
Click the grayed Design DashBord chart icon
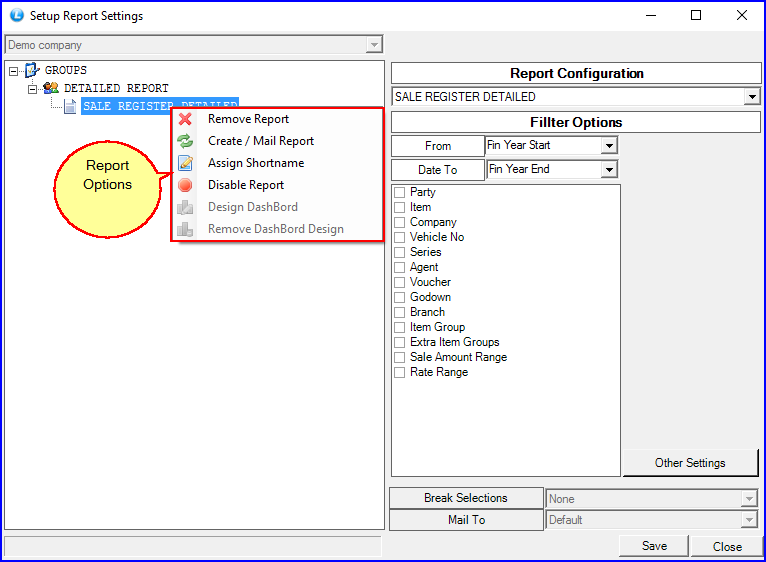[x=185, y=207]
